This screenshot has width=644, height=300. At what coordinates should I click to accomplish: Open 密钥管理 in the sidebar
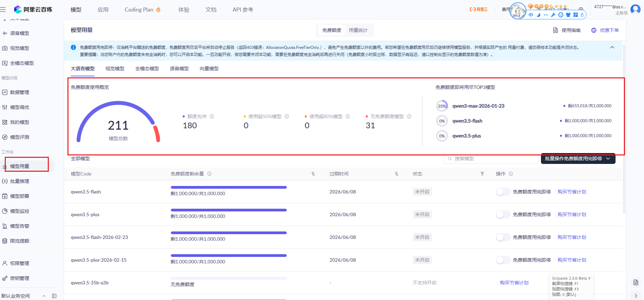click(19, 278)
